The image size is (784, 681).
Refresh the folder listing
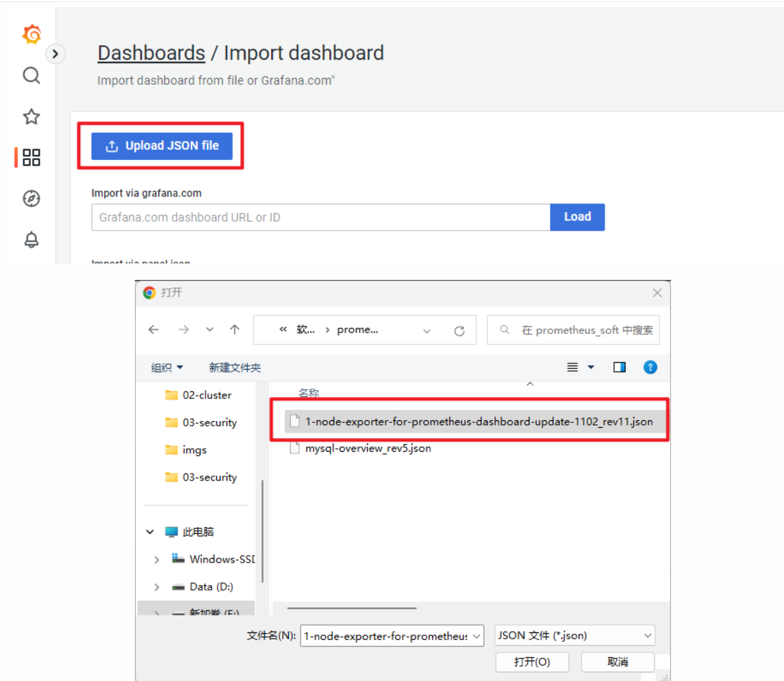point(459,331)
